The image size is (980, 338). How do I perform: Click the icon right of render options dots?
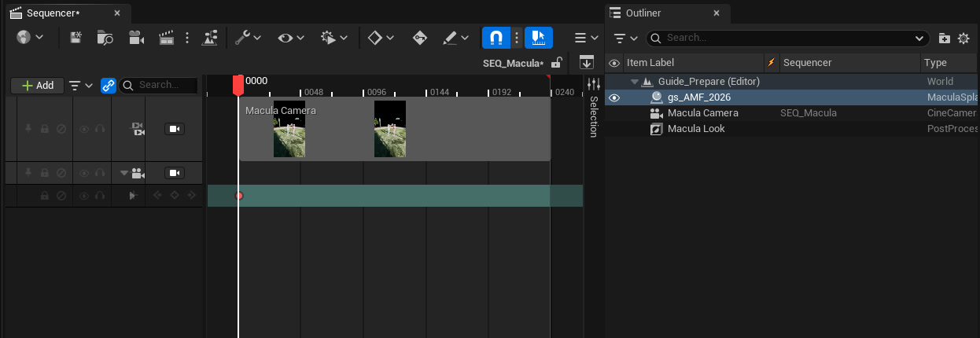[210, 37]
